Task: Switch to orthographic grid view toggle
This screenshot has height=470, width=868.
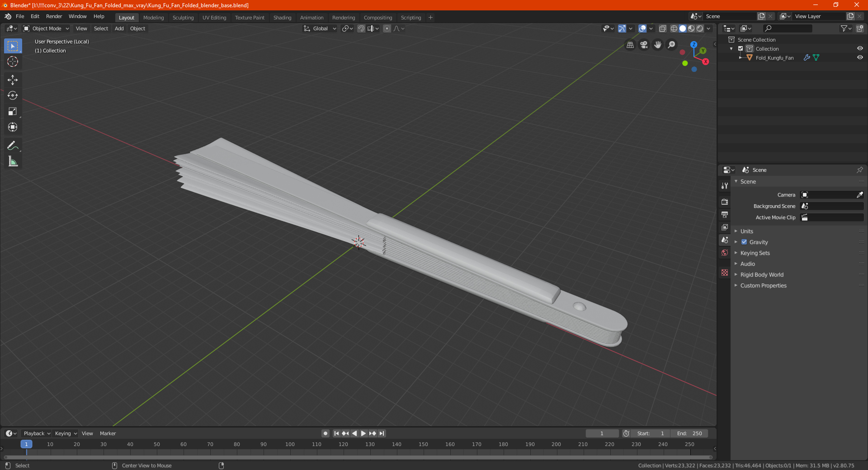Action: pos(630,45)
